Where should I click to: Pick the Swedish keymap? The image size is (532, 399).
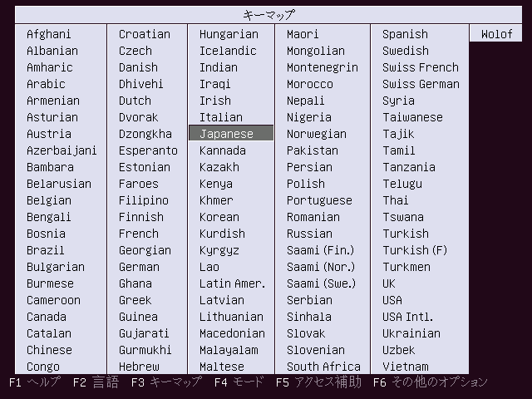[x=406, y=51]
